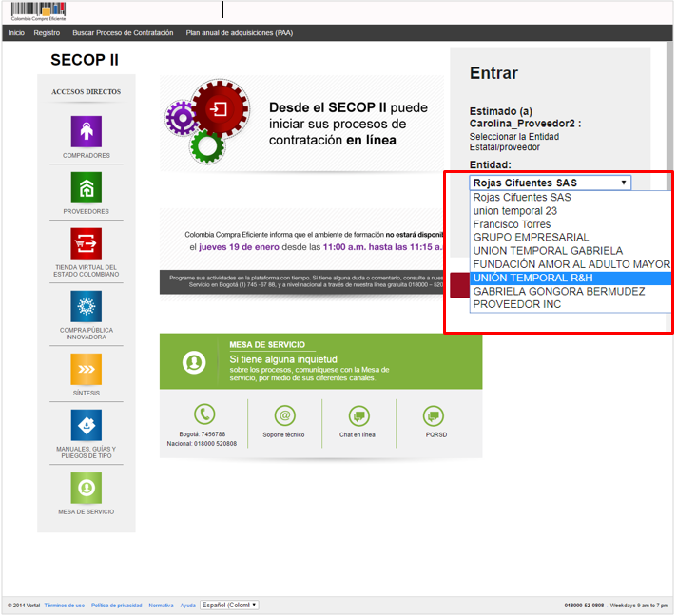Click the PQRSD label
677x616 pixels.
pos(436,435)
